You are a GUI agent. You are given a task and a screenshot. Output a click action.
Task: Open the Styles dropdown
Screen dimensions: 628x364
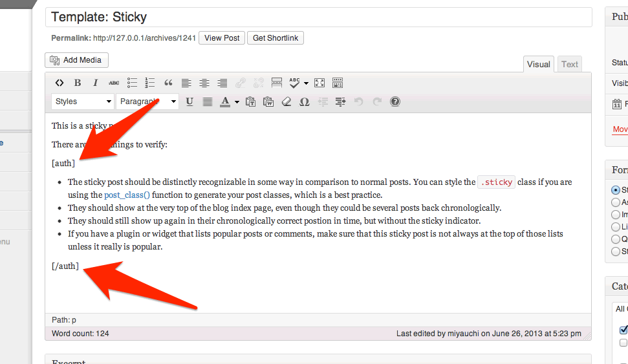point(83,102)
